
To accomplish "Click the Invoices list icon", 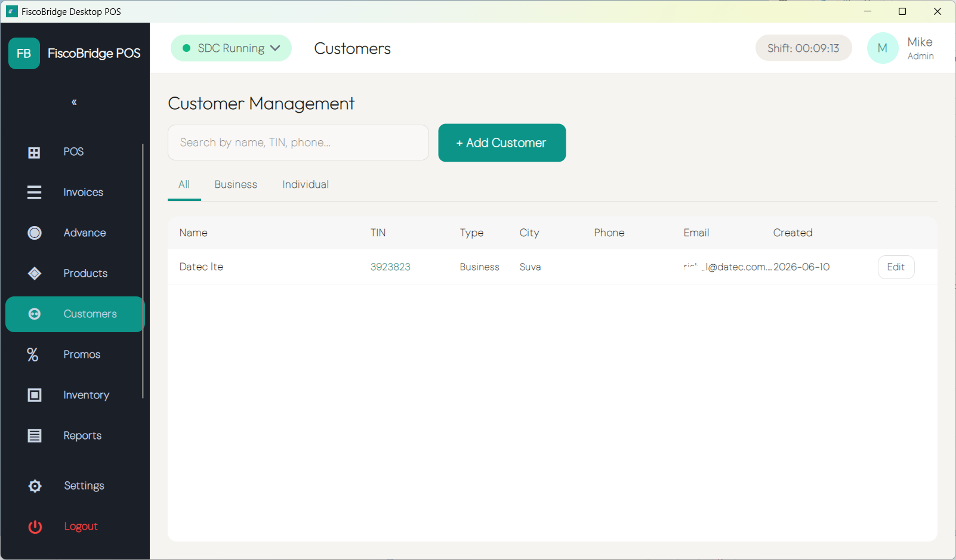I will click(34, 192).
